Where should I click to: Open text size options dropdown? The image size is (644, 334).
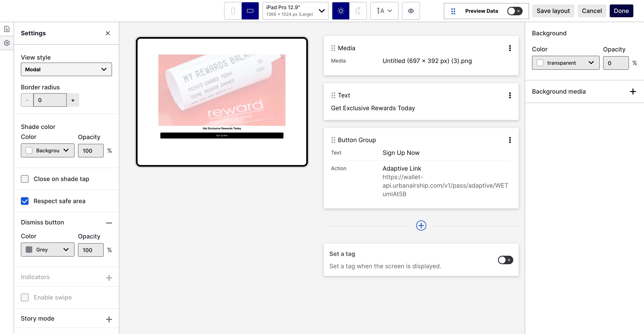(x=384, y=11)
